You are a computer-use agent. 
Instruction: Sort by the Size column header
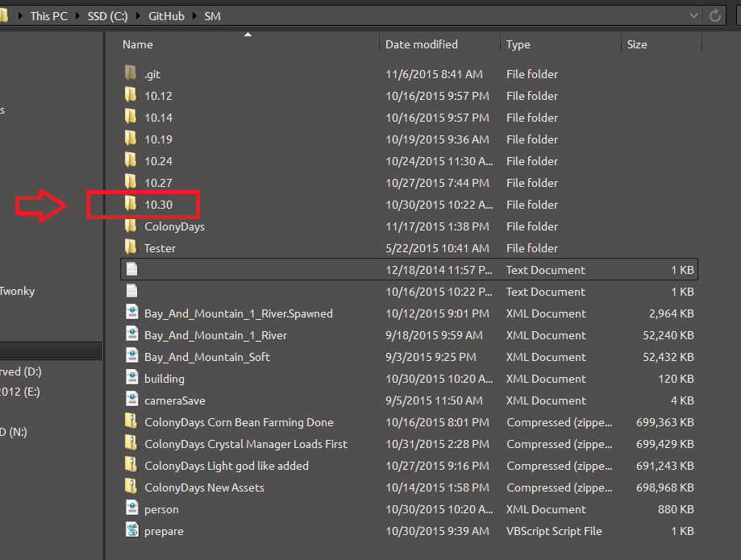tap(637, 44)
